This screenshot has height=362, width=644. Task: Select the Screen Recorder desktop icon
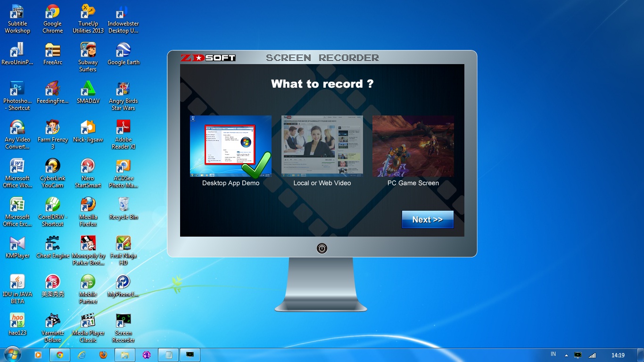(x=123, y=328)
